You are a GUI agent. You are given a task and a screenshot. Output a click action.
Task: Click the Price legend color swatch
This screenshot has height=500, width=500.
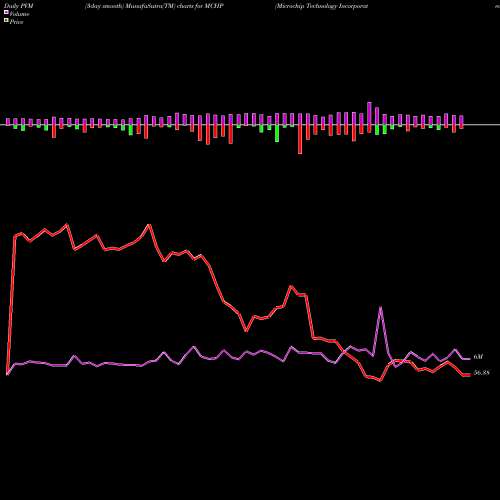(x=6, y=21)
